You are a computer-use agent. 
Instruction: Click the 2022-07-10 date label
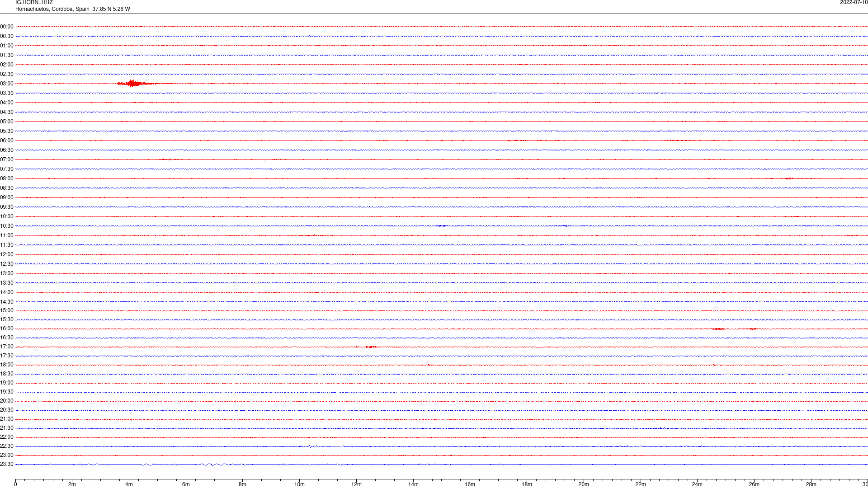[x=854, y=3]
